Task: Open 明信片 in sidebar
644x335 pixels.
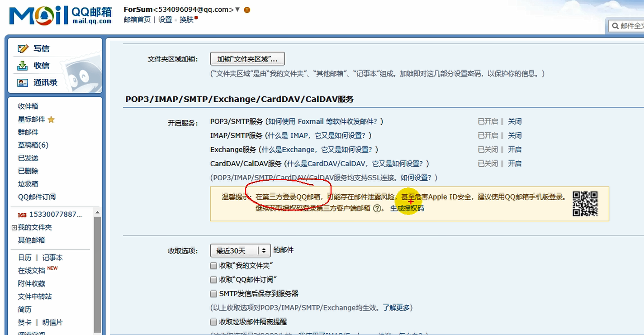Action: (x=52, y=323)
